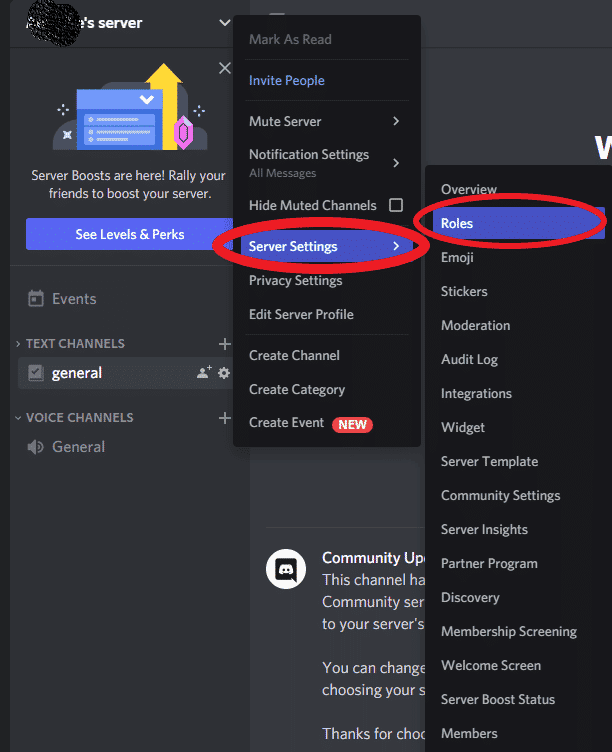Viewport: 612px width, 752px height.
Task: Click the Community Updates message author
Action: point(373,557)
